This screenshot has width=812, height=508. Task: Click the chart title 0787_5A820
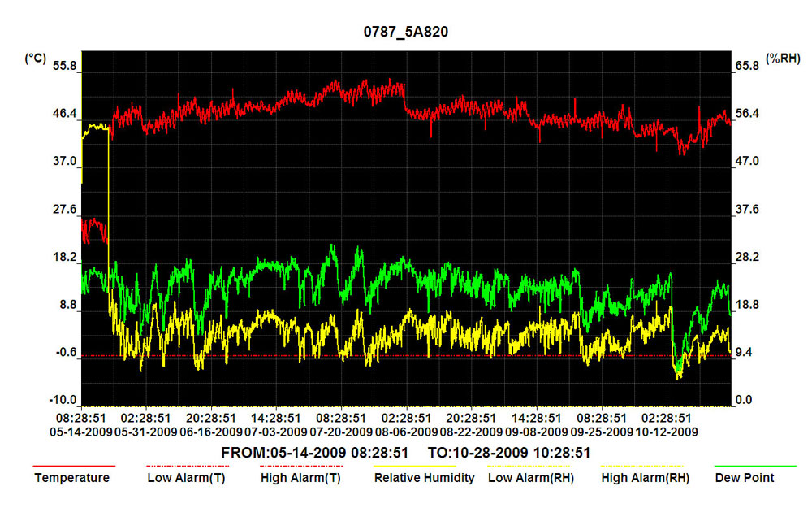click(x=405, y=32)
